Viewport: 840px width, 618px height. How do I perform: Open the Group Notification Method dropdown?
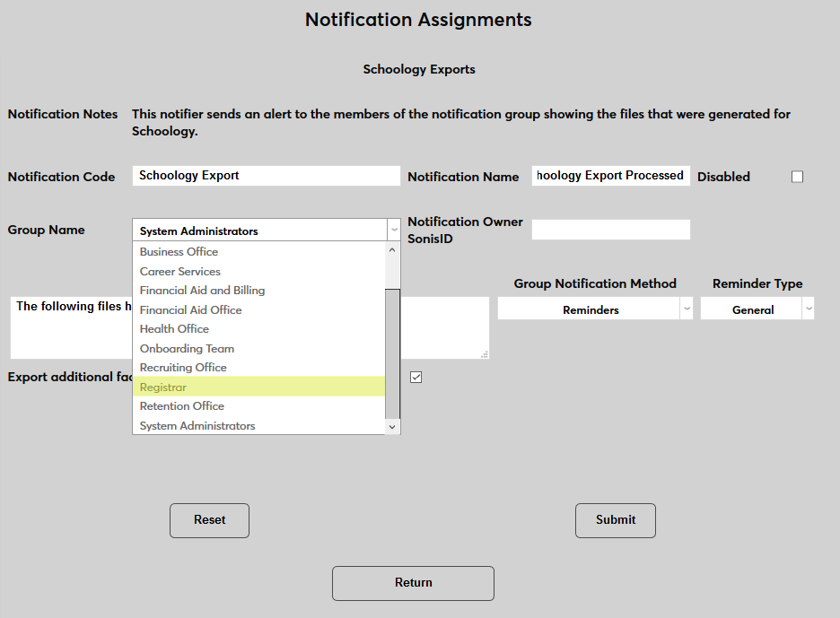pos(686,308)
